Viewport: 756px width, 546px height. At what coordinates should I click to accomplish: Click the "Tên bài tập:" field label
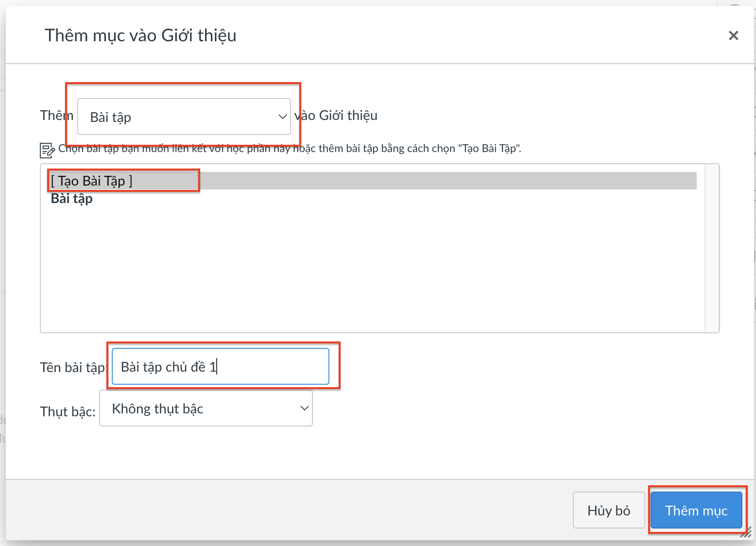(x=73, y=367)
